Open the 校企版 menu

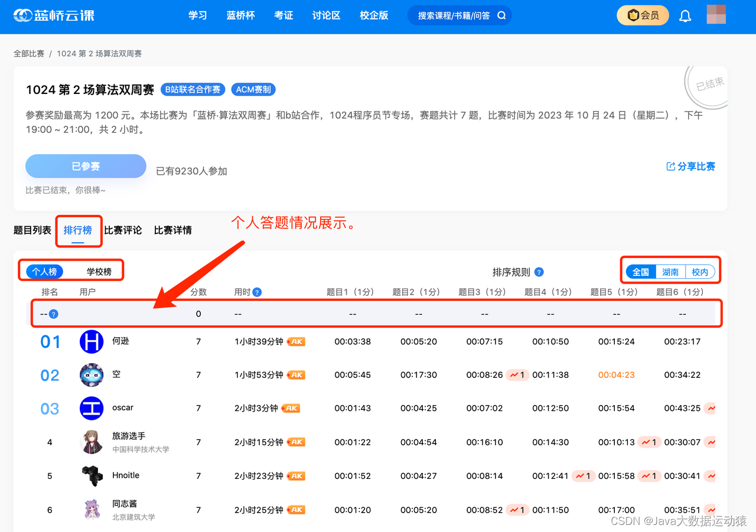(x=374, y=15)
